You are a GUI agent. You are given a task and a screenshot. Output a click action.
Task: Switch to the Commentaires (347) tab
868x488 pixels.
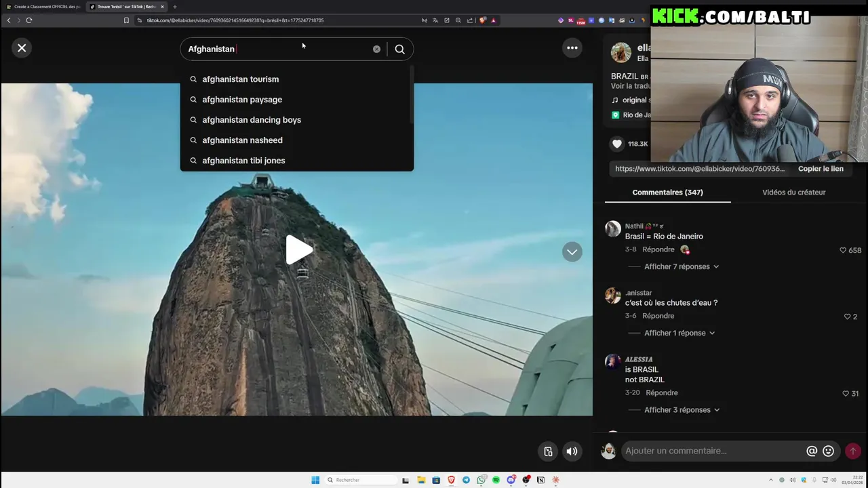click(667, 192)
